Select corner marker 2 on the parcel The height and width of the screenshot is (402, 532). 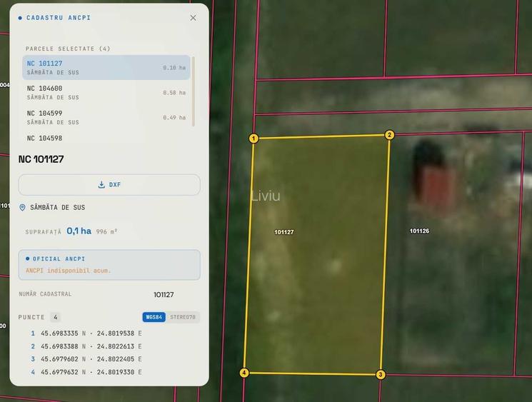click(x=389, y=135)
